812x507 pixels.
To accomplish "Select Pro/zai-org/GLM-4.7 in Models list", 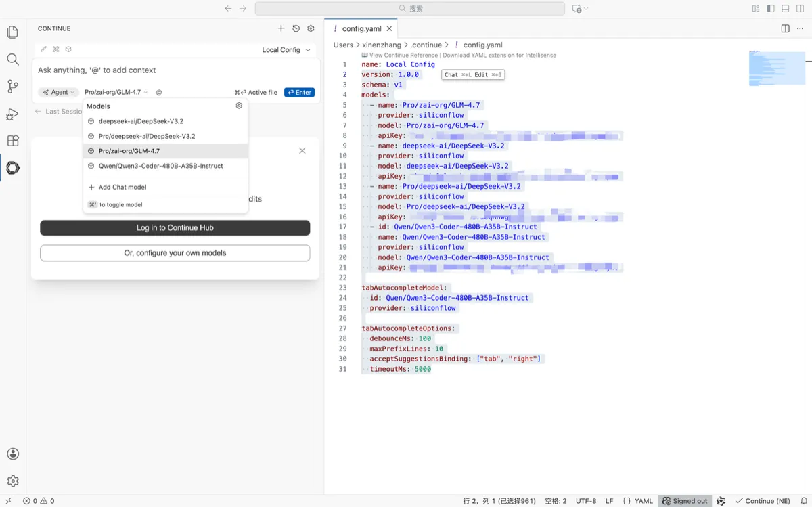I will pyautogui.click(x=166, y=151).
